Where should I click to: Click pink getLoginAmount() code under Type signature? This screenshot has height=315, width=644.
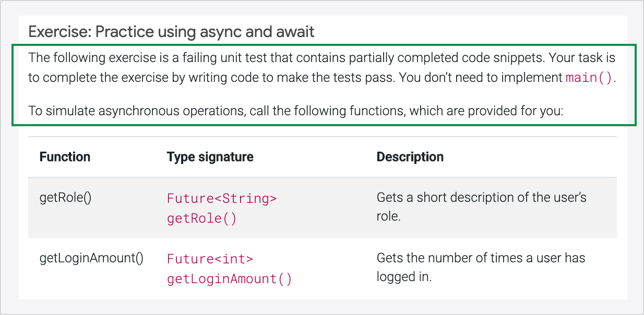click(229, 279)
